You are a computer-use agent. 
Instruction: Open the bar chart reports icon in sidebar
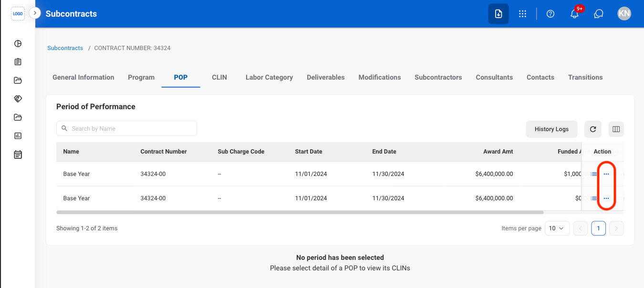tap(18, 136)
